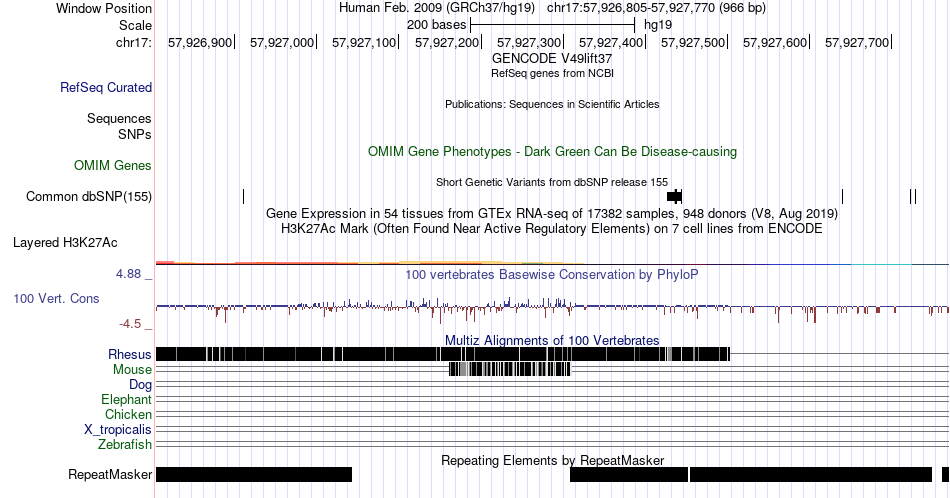Image resolution: width=950 pixels, height=498 pixels.
Task: Click Multiz Alignments of 100 Vertebrates title
Action: tap(552, 340)
